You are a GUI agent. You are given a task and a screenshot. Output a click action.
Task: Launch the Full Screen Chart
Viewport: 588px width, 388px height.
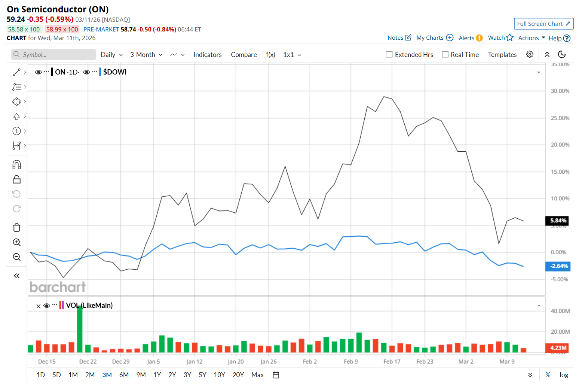click(x=543, y=24)
